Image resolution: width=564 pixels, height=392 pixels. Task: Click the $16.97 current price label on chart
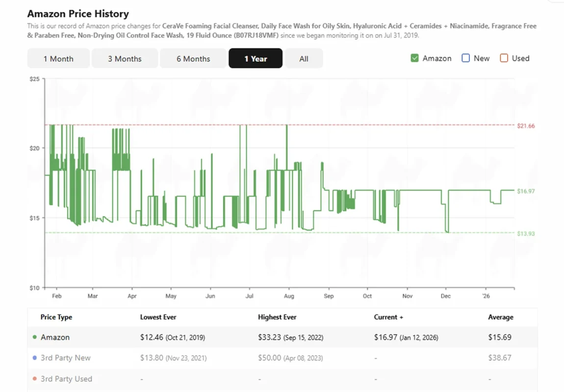(525, 191)
